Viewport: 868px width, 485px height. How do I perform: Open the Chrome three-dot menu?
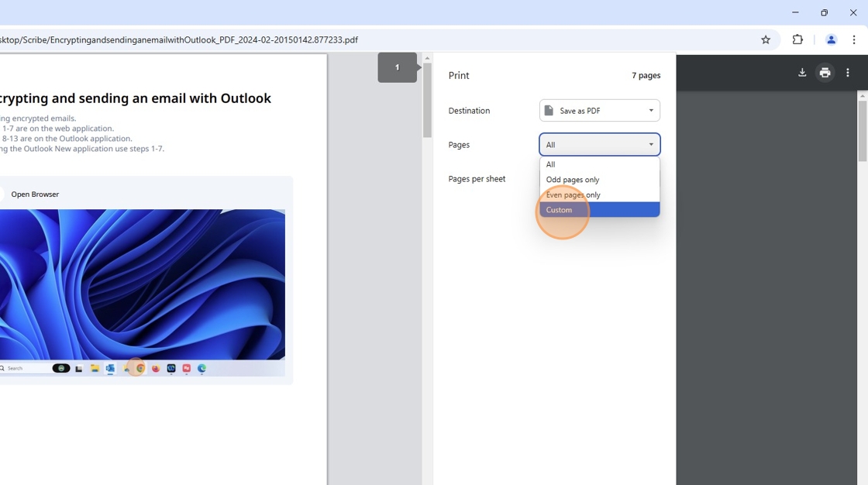tap(853, 40)
